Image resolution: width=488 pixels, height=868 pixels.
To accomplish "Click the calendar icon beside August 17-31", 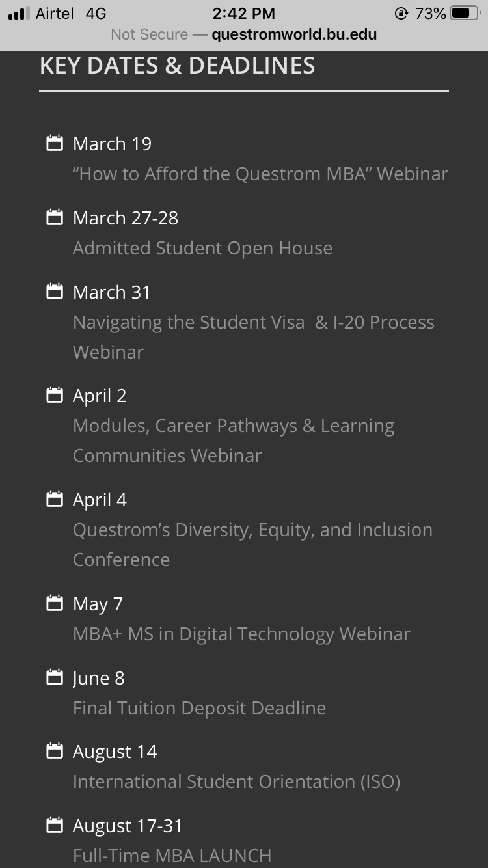I will (x=55, y=825).
